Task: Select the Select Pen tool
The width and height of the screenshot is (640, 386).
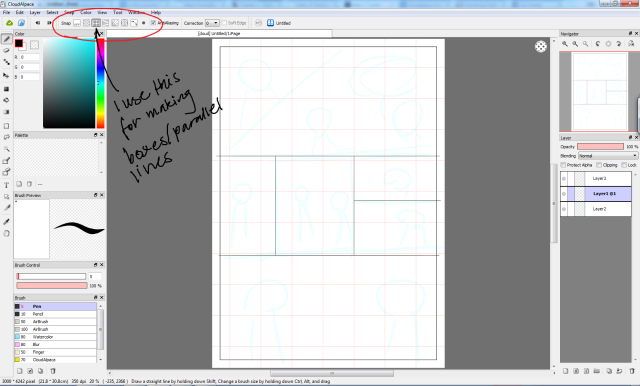Action: [x=6, y=160]
